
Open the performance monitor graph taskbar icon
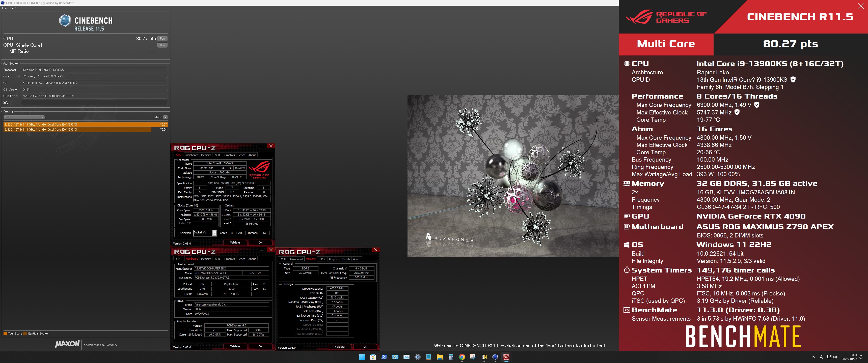406,357
